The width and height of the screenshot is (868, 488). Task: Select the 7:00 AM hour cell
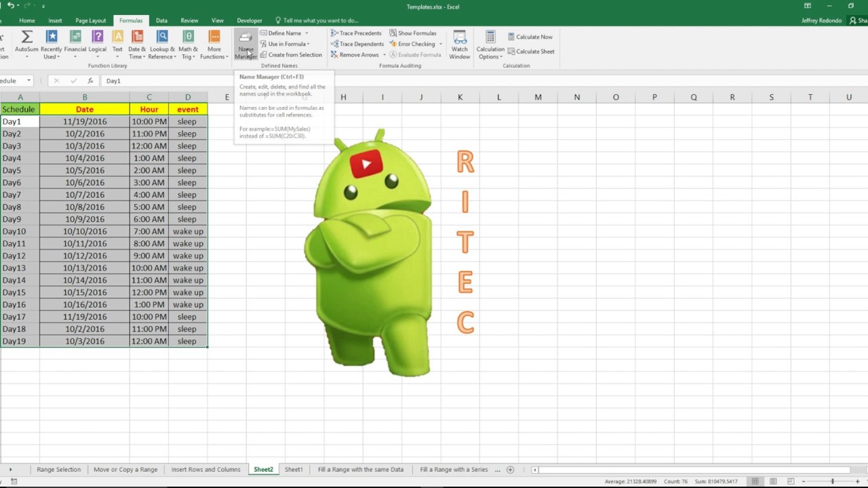149,231
